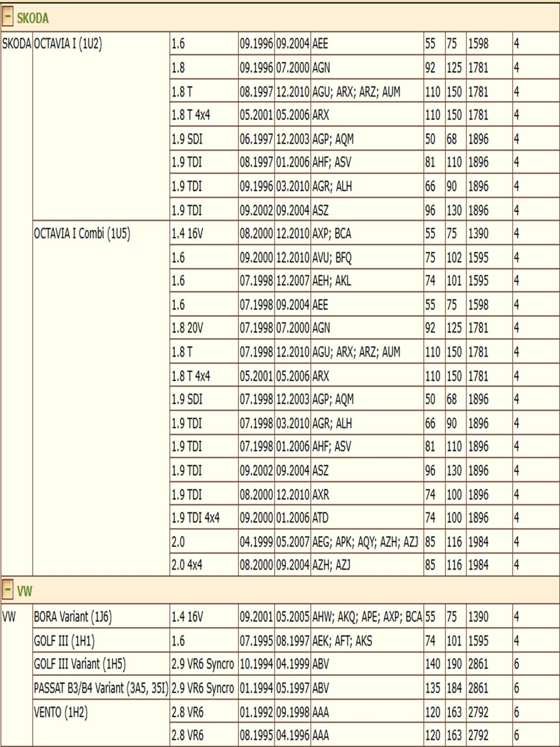
Task: Click the SKODA section heading
Action: click(x=33, y=18)
